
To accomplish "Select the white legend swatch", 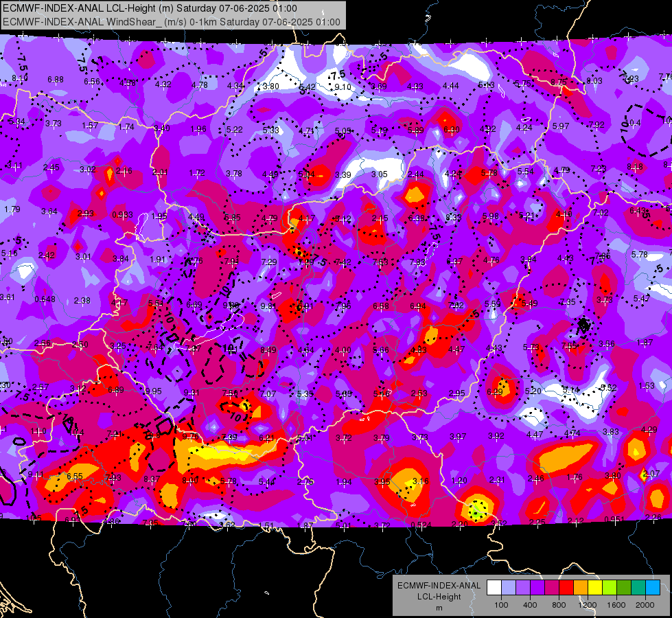I will [x=494, y=588].
